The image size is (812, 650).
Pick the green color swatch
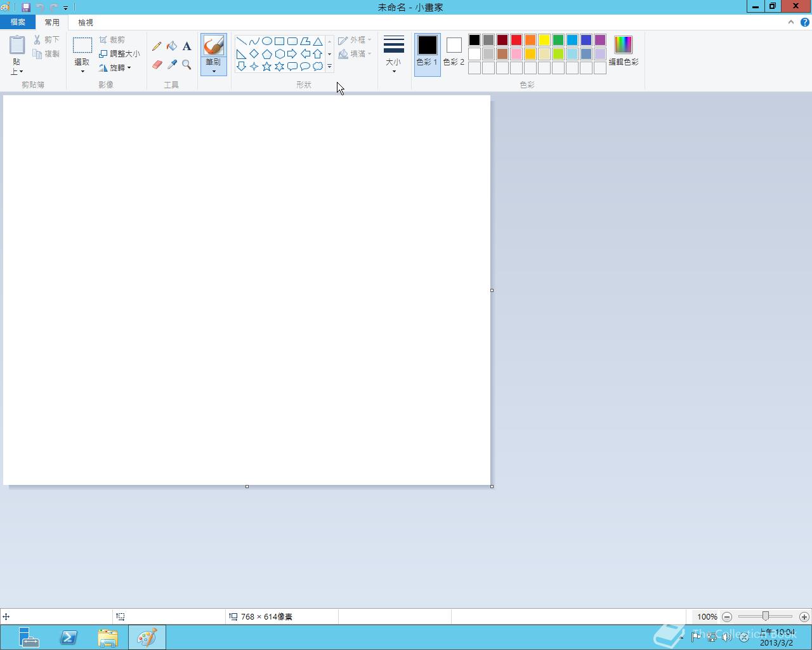[x=558, y=40]
